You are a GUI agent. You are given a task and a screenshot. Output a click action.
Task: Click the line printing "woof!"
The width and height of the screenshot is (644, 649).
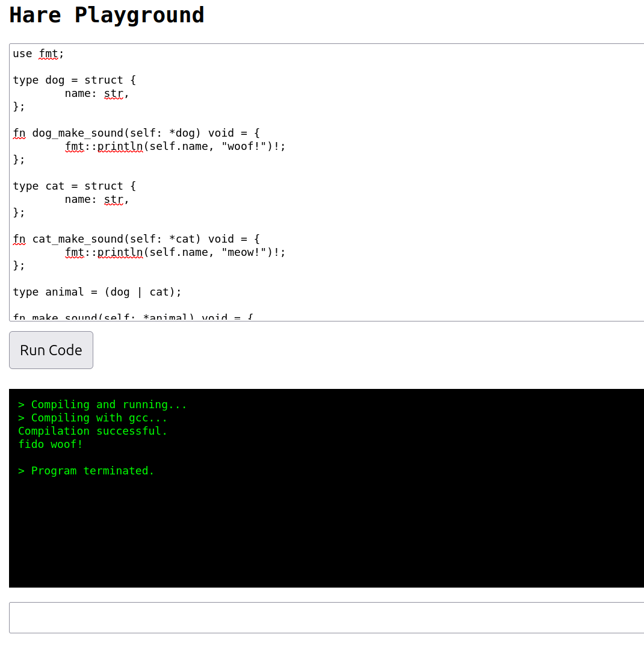pos(175,146)
